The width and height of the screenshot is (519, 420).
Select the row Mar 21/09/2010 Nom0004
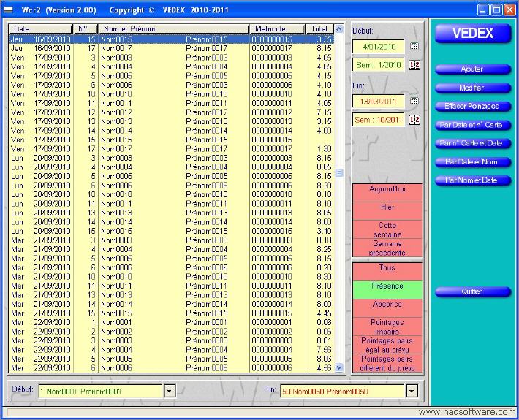click(x=171, y=249)
